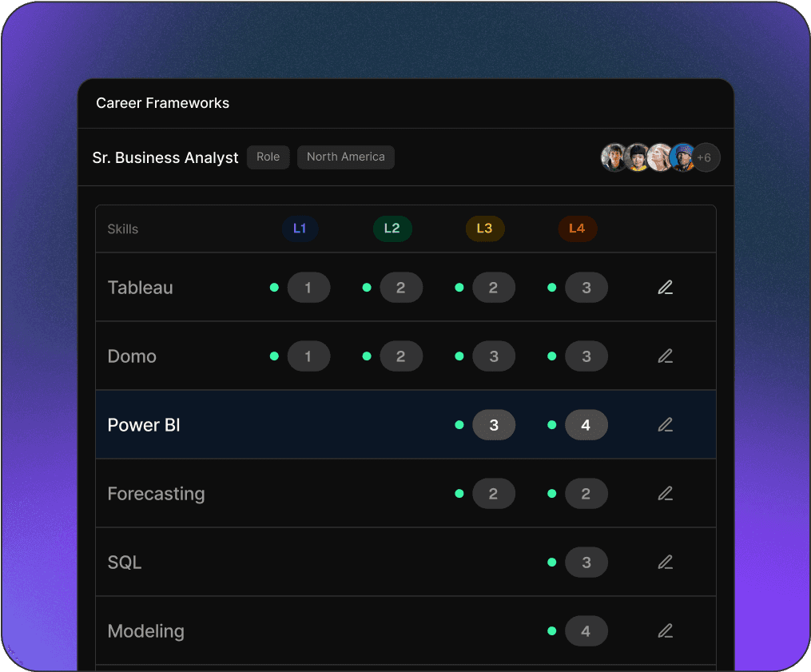Select Power BI's L4 proficiency value 4

[x=586, y=425]
